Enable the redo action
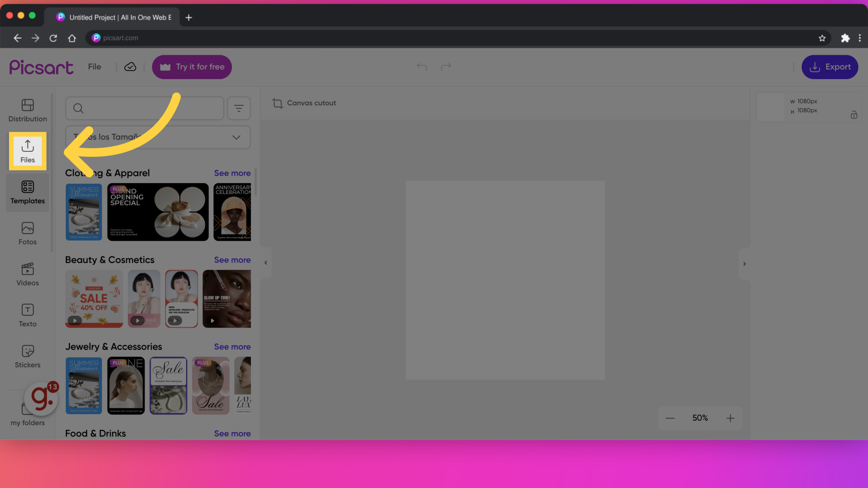Image resolution: width=868 pixels, height=488 pixels. point(445,67)
